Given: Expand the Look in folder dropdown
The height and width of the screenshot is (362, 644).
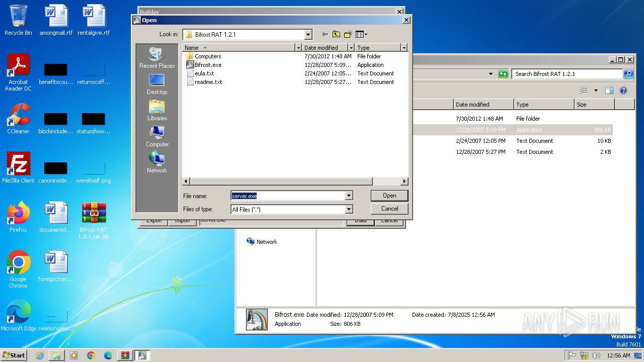Looking at the screenshot, I should (308, 34).
